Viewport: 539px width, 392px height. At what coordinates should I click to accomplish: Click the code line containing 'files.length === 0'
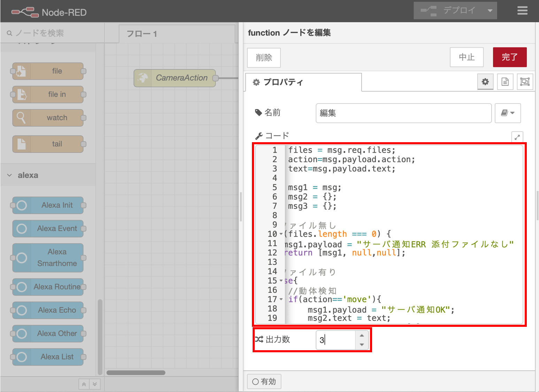338,234
